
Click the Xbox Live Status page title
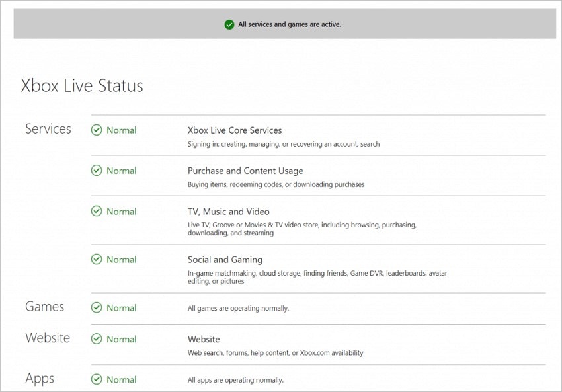pos(81,85)
